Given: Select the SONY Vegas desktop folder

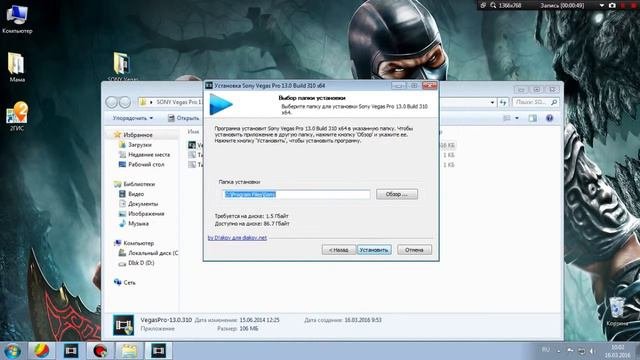Looking at the screenshot, I should pyautogui.click(x=122, y=66).
